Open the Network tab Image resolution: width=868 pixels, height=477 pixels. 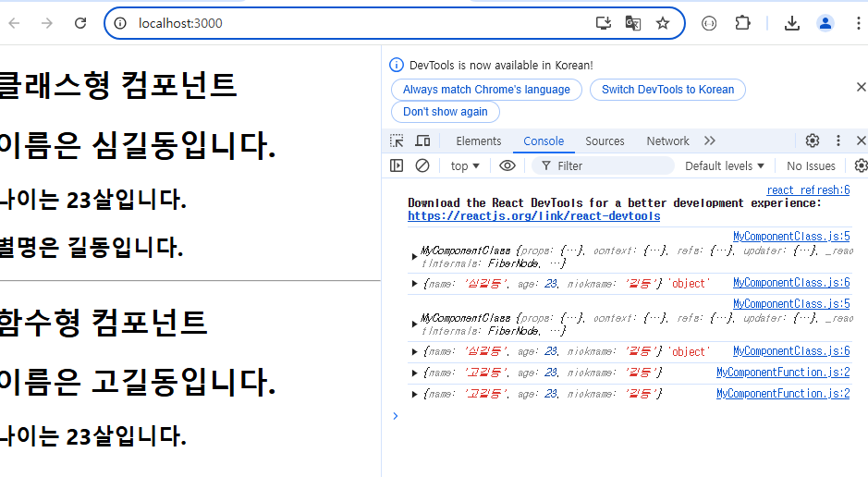pos(667,141)
